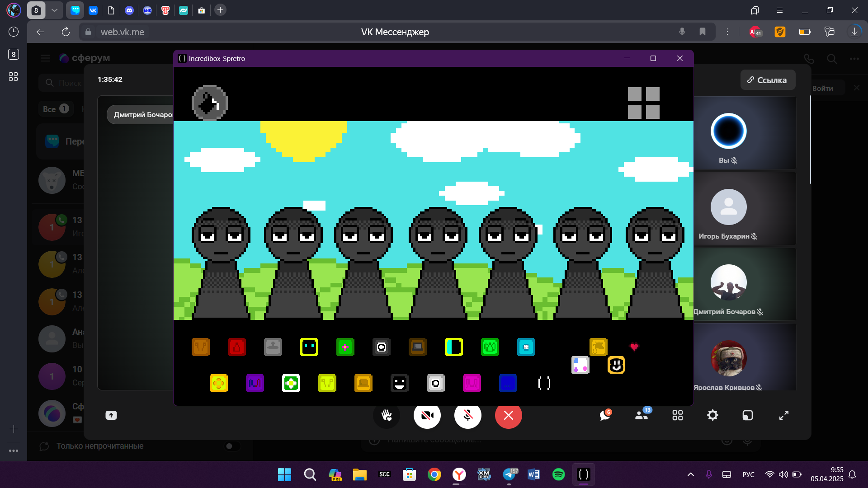
Task: Select the Все filter tab in chats
Action: pos(56,109)
